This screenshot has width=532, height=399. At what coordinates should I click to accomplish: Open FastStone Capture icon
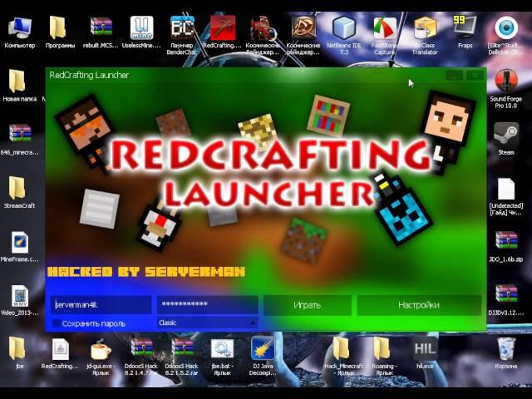(x=384, y=27)
